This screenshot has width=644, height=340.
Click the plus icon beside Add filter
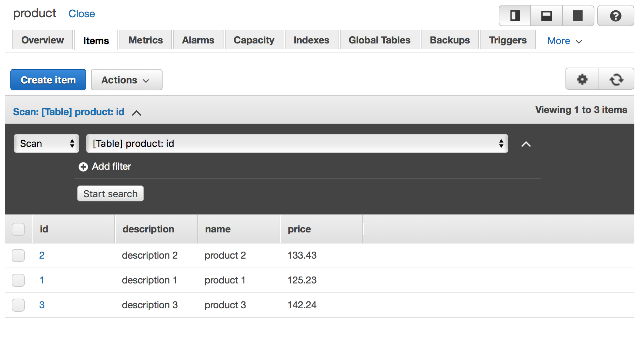click(x=83, y=167)
